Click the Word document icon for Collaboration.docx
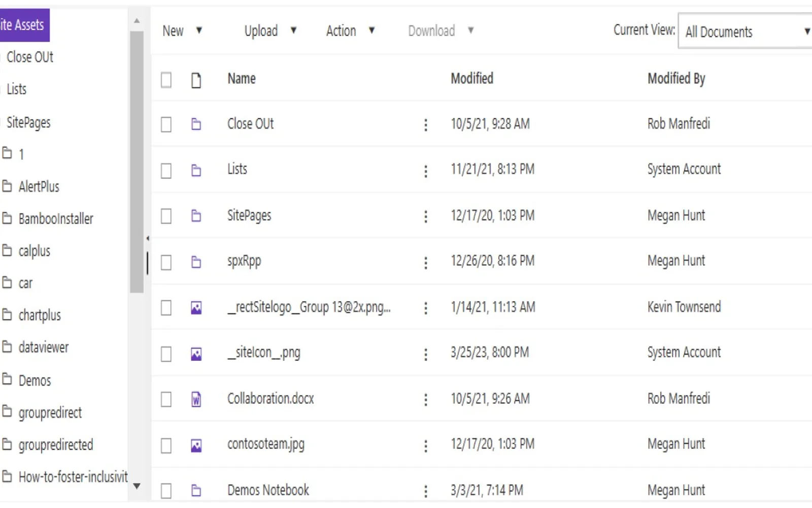The image size is (812, 508). (x=196, y=399)
